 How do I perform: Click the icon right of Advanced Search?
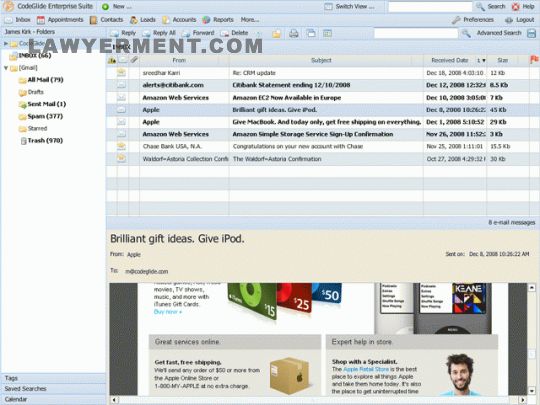pyautogui.click(x=531, y=33)
